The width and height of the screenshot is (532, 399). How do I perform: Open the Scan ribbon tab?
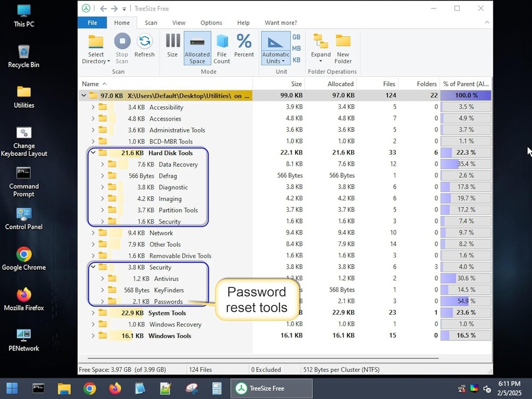tap(151, 23)
